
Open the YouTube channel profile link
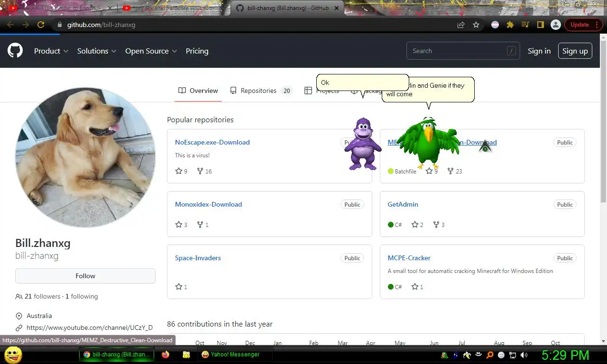coord(90,328)
